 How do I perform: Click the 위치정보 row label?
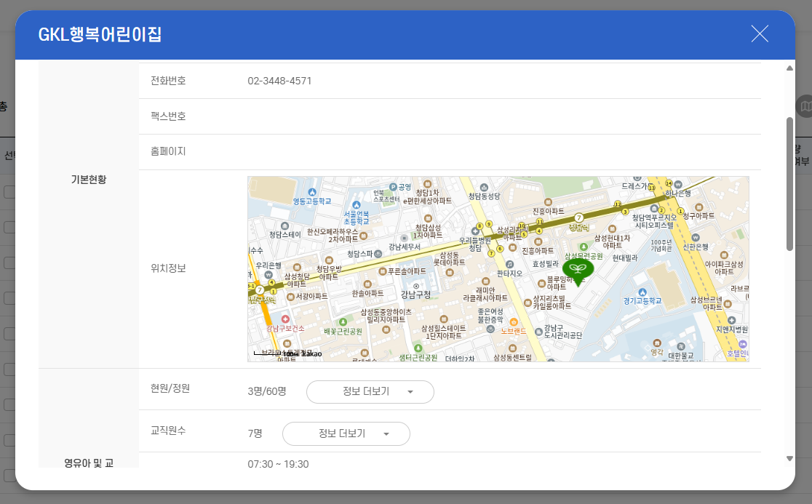168,268
